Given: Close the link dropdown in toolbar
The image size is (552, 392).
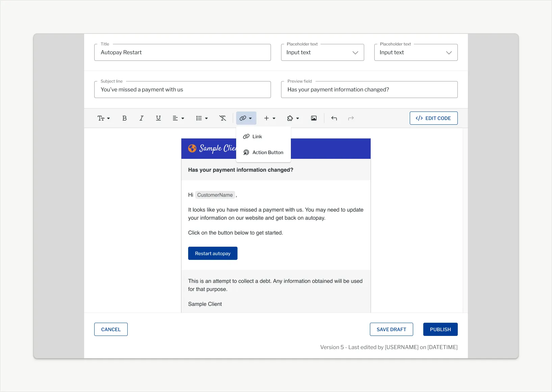Looking at the screenshot, I should [x=246, y=118].
